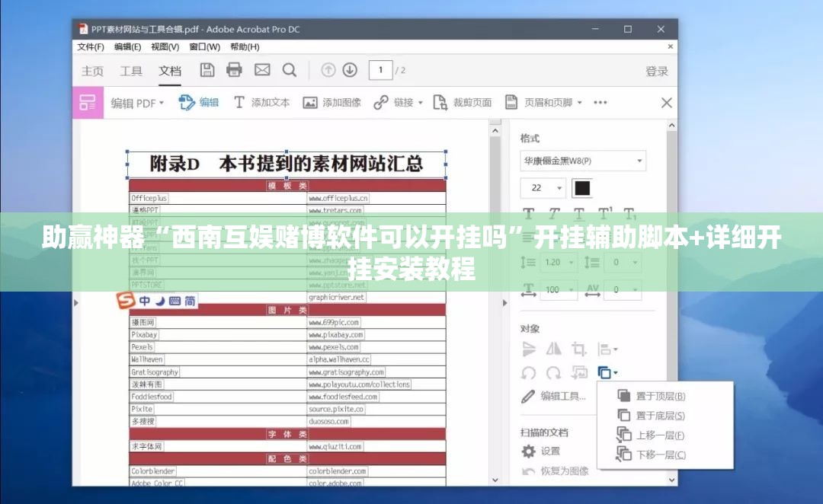Viewport: 823px width, 504px height.
Task: Close the Edit PDF toolbar with X
Action: click(x=667, y=103)
